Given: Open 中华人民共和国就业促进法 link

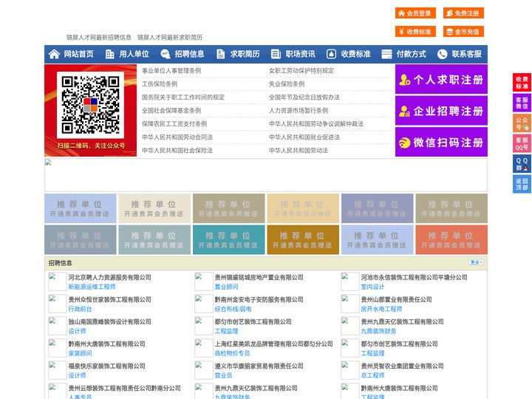Looking at the screenshot, I should pyautogui.click(x=304, y=137).
